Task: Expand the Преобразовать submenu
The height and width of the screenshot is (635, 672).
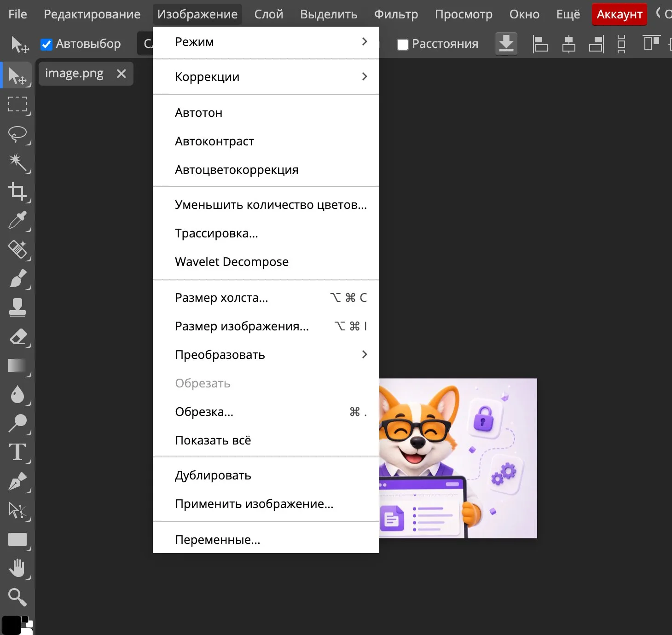Action: (x=266, y=355)
